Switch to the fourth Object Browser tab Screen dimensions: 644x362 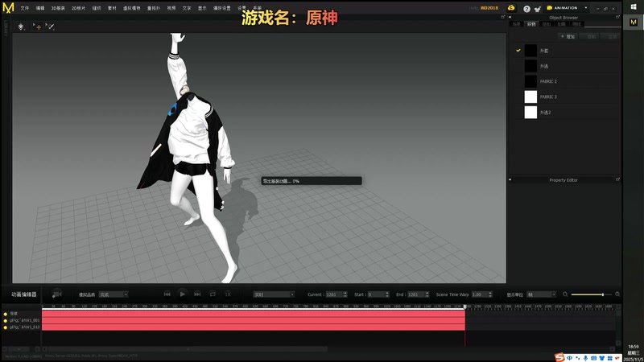click(561, 24)
